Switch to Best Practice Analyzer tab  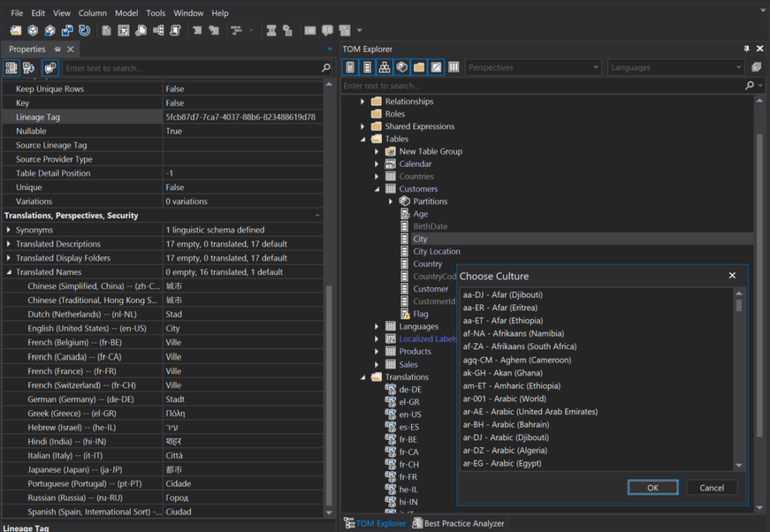coord(459,523)
